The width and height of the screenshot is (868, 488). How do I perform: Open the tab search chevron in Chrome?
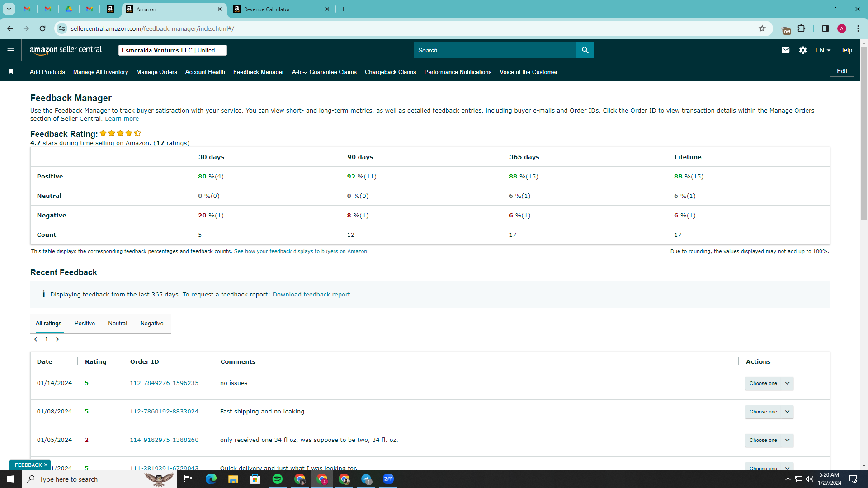pyautogui.click(x=9, y=9)
